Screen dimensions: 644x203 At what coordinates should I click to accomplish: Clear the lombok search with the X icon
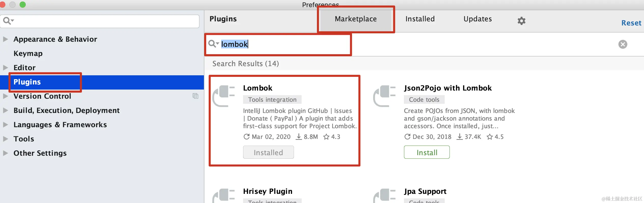623,44
